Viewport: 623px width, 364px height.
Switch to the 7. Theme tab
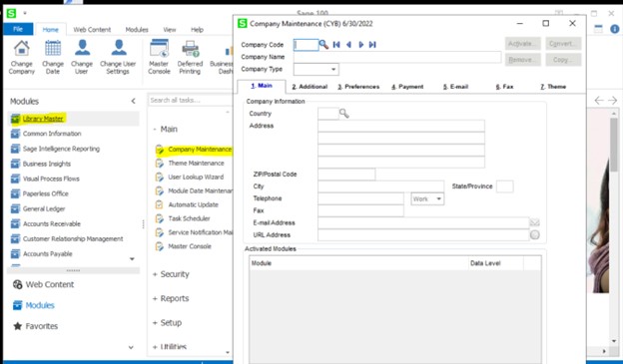[553, 87]
